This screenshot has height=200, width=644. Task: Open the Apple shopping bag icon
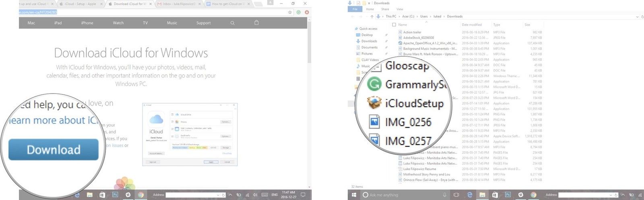pyautogui.click(x=256, y=22)
